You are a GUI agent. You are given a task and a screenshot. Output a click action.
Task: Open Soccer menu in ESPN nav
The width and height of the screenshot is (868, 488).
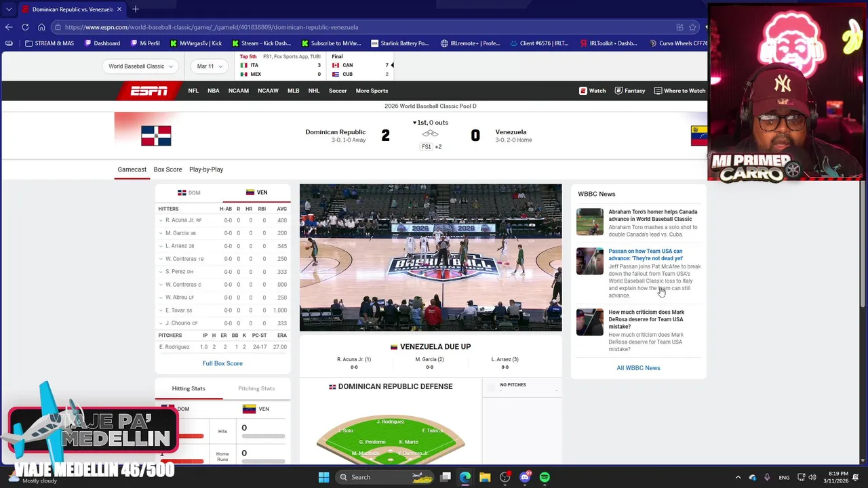[338, 91]
